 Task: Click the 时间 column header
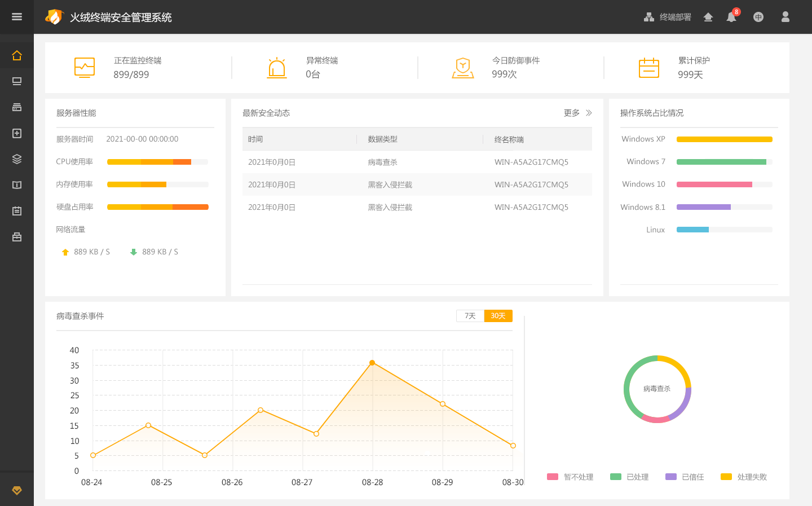(255, 139)
